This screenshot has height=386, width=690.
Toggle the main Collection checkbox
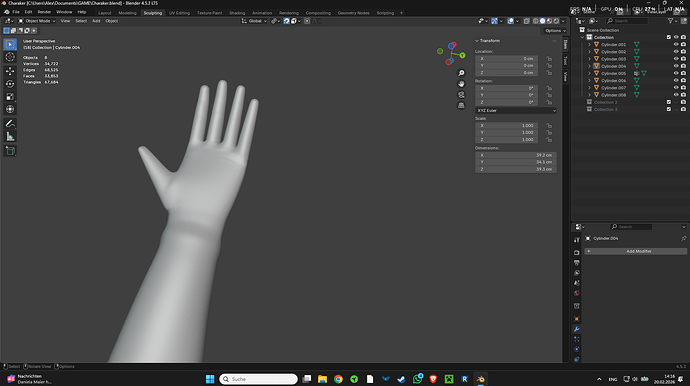669,37
